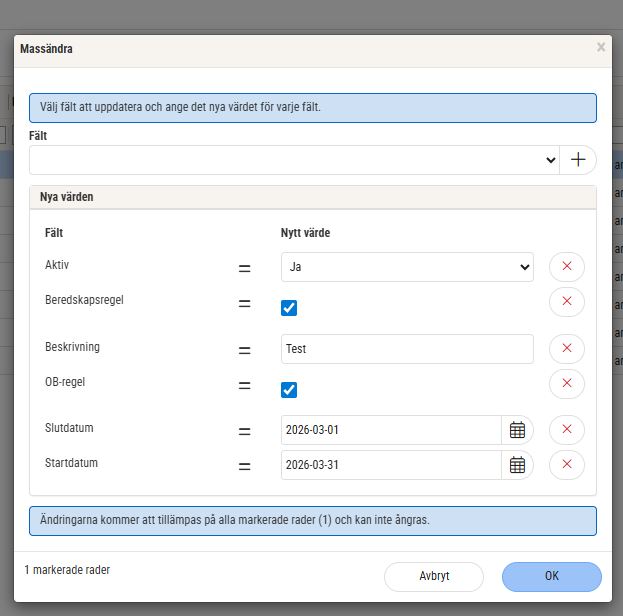The image size is (623, 616).
Task: Open the Startdatum calendar picker
Action: 517,465
